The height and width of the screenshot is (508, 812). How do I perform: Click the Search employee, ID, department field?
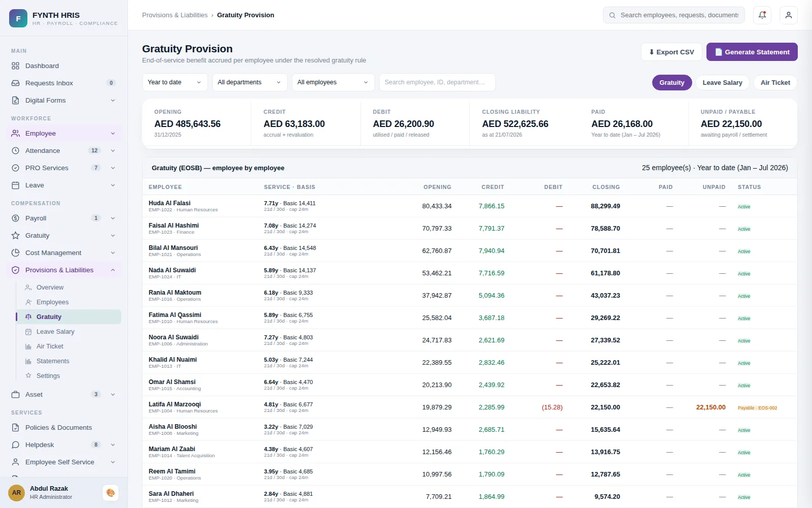pyautogui.click(x=437, y=82)
